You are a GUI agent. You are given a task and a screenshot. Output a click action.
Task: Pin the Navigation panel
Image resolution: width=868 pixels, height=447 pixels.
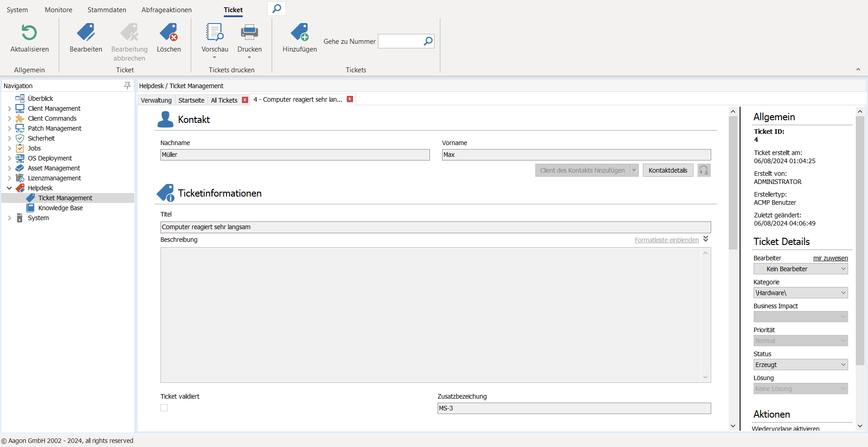(127, 85)
